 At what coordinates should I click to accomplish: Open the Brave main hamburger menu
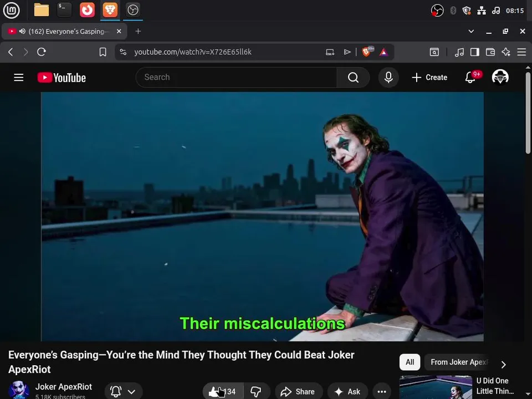tap(521, 52)
